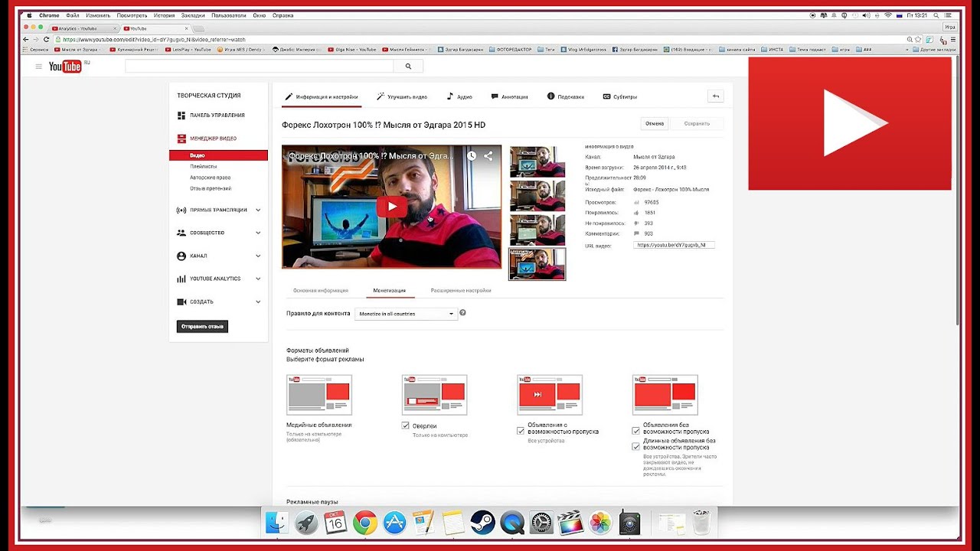The height and width of the screenshot is (551, 980).
Task: Click Отправить отзыв button
Action: pos(202,327)
